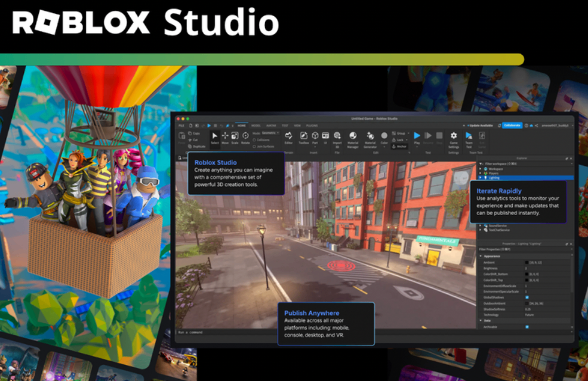The height and width of the screenshot is (381, 588).
Task: Switch to the MODEL tab
Action: click(255, 125)
